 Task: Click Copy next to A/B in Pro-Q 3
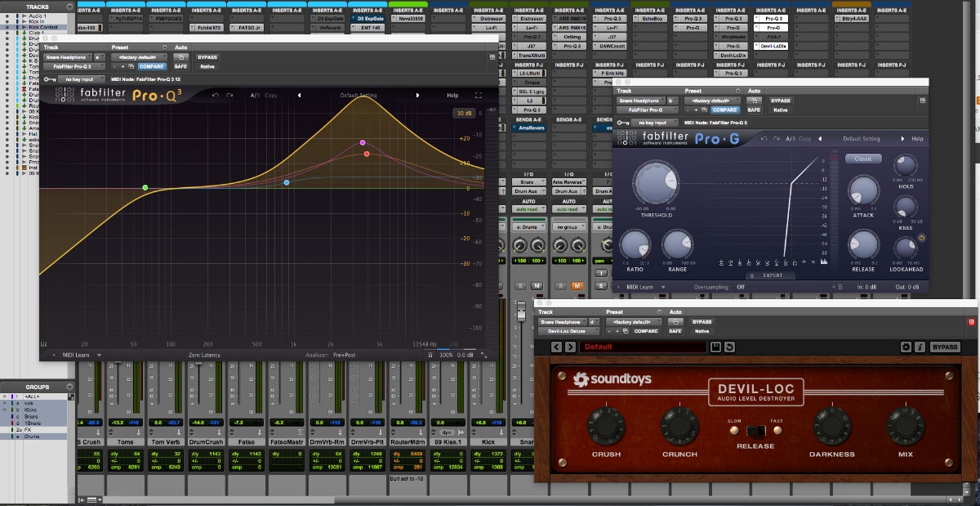coord(271,95)
